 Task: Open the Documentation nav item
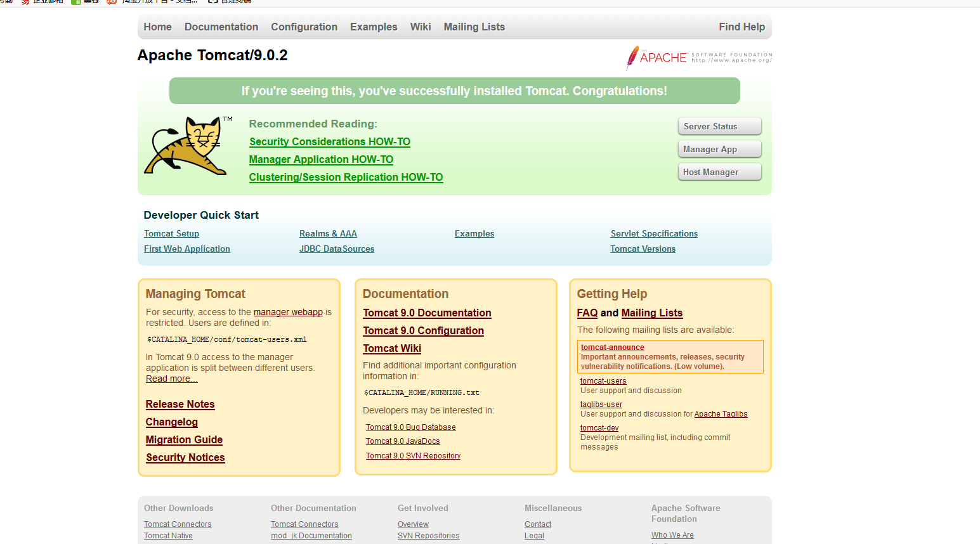coord(221,27)
